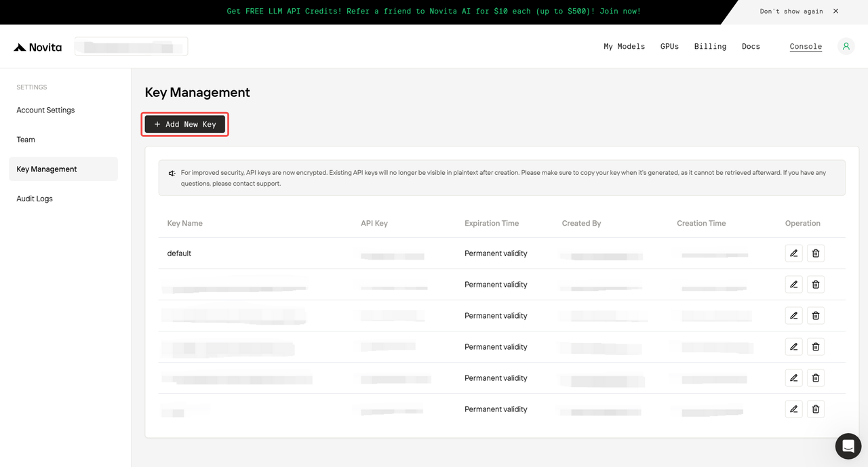
Task: Click the Creation Time column header
Action: click(x=701, y=224)
